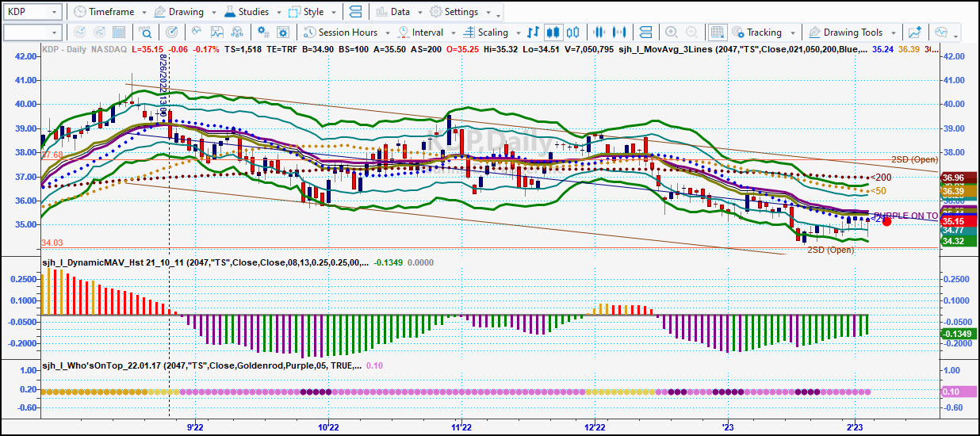
Task: Open the empty combo box dropdown
Action: pos(54,33)
